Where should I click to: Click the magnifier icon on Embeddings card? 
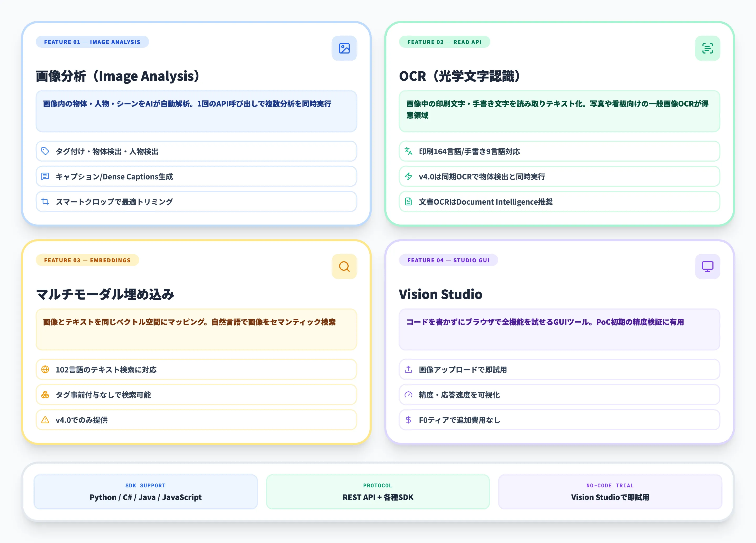tap(344, 267)
